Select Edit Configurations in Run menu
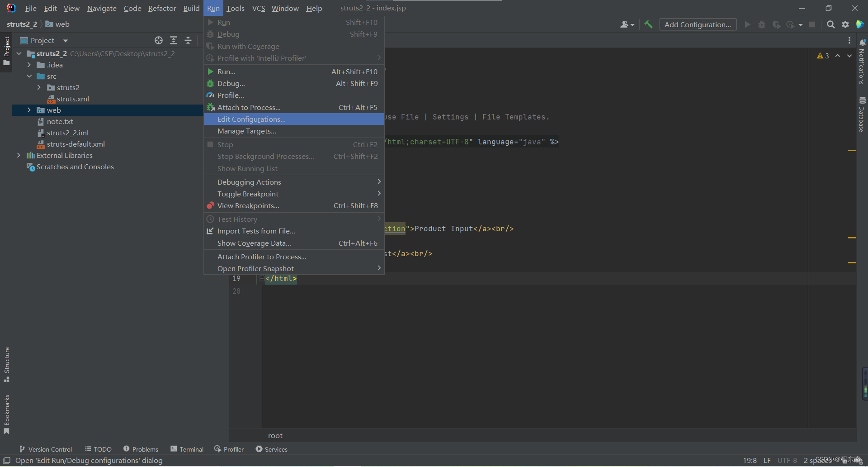The image size is (868, 467). point(294,119)
